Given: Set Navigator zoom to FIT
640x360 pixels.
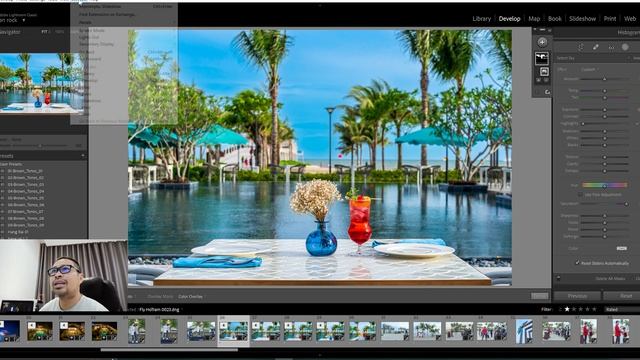Looking at the screenshot, I should 44,32.
